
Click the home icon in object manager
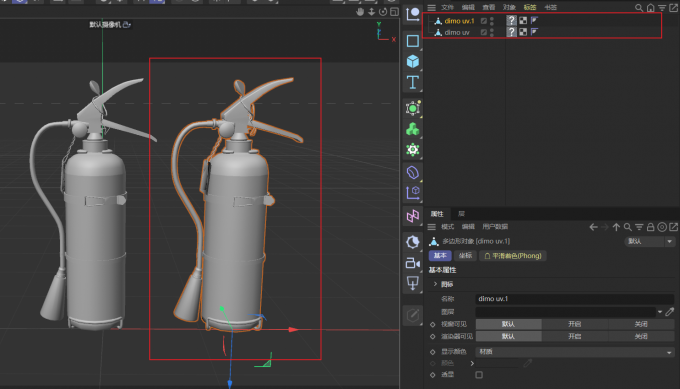pyautogui.click(x=651, y=7)
